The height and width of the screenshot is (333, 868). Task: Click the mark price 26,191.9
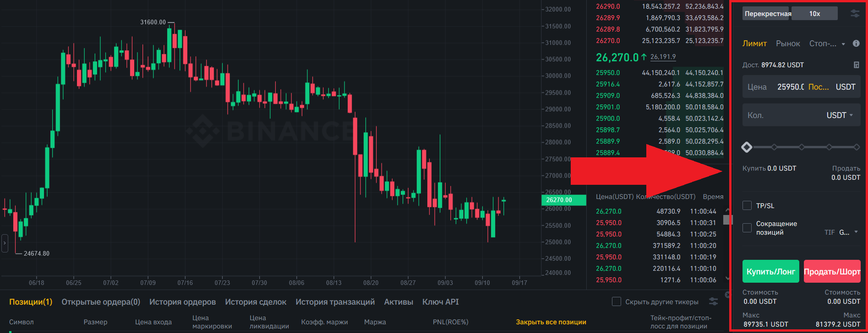point(663,57)
